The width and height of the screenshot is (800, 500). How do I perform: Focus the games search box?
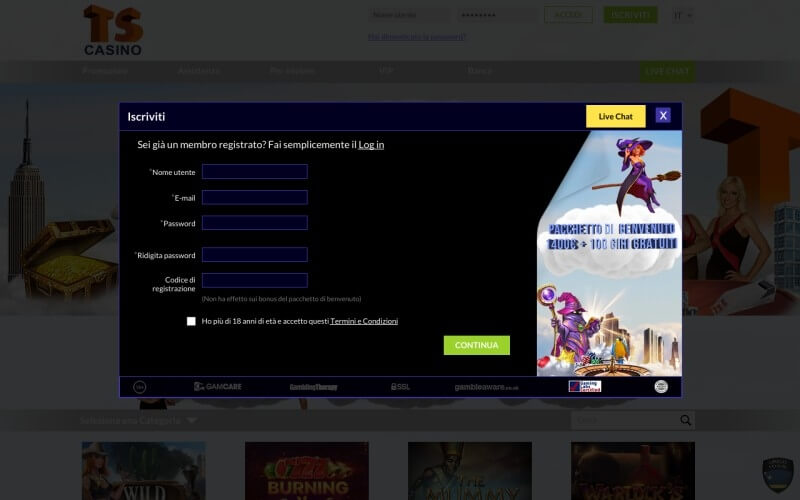[625, 420]
